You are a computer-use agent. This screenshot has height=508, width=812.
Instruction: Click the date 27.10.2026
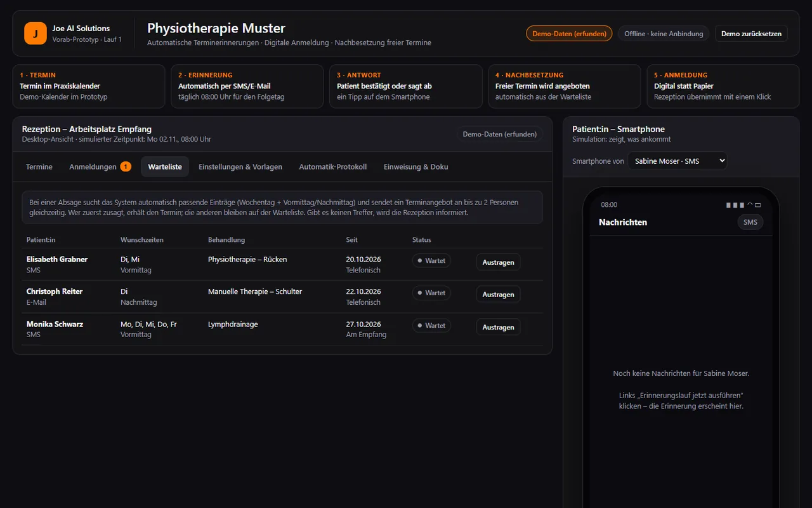(363, 324)
